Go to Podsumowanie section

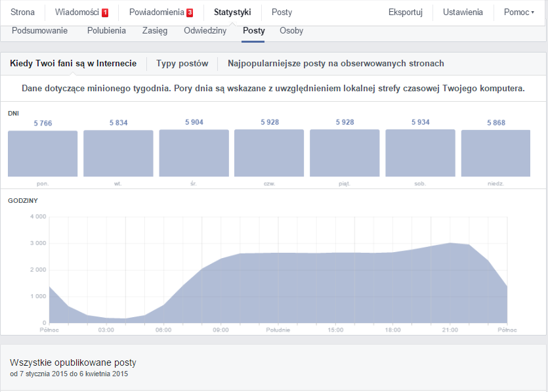[x=39, y=31]
